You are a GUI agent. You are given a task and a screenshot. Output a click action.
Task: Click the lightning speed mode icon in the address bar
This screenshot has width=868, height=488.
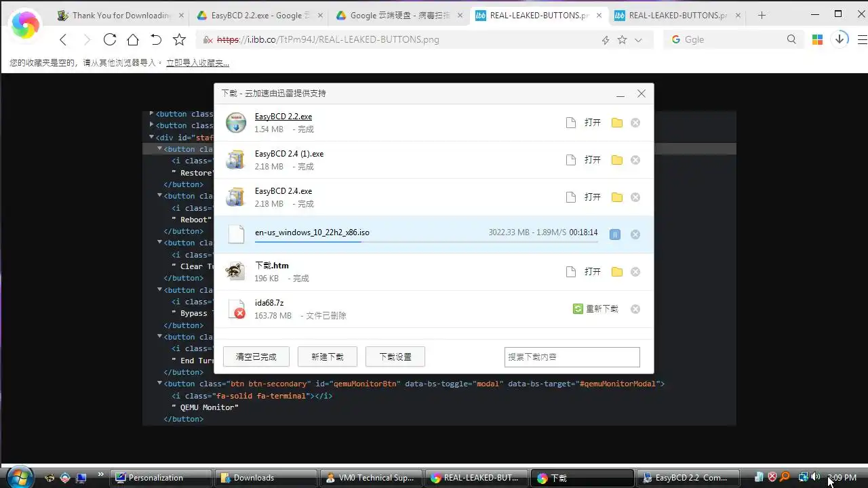606,40
